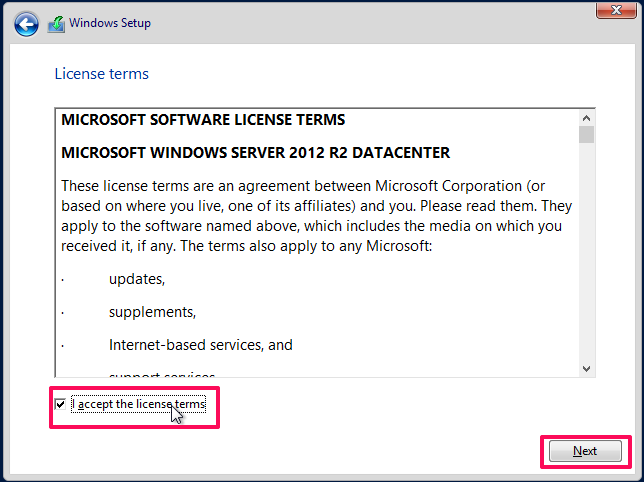Image resolution: width=644 pixels, height=482 pixels.
Task: Click the 'I accept the license terms' label
Action: click(138, 404)
